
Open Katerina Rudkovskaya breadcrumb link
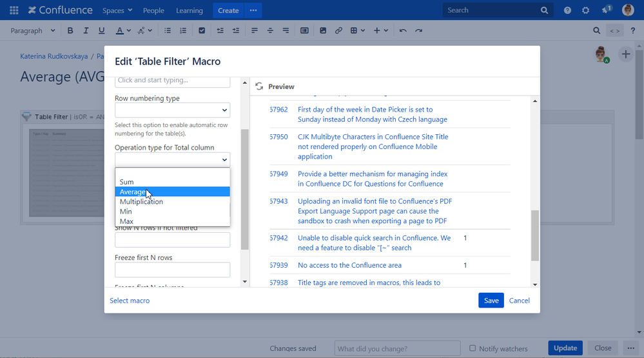point(54,56)
